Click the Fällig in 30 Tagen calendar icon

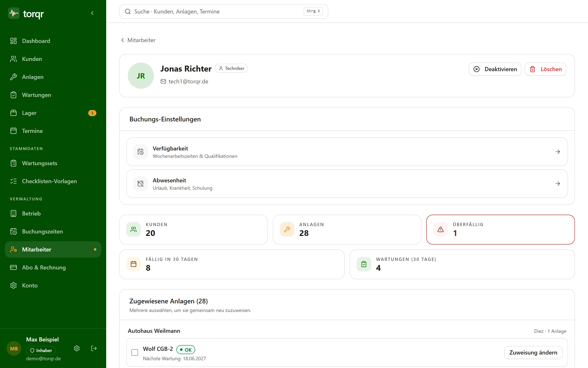(134, 264)
